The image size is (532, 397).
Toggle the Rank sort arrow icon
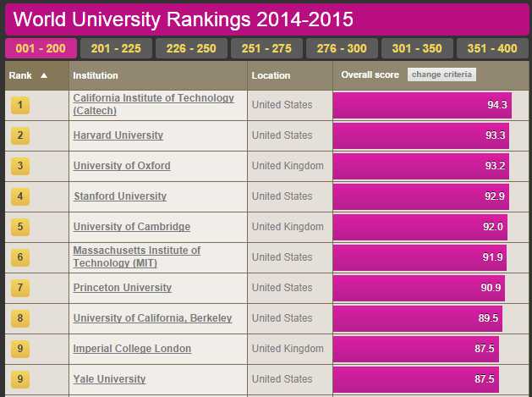point(44,75)
